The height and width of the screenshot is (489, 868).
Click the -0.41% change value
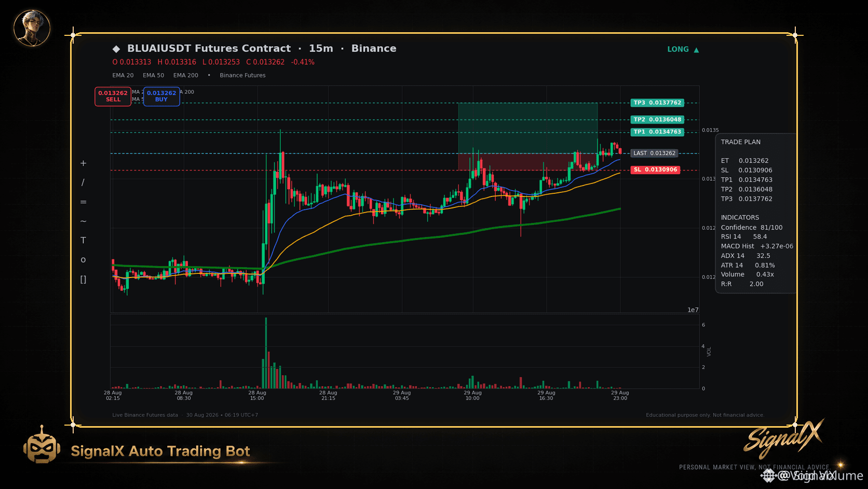point(303,62)
